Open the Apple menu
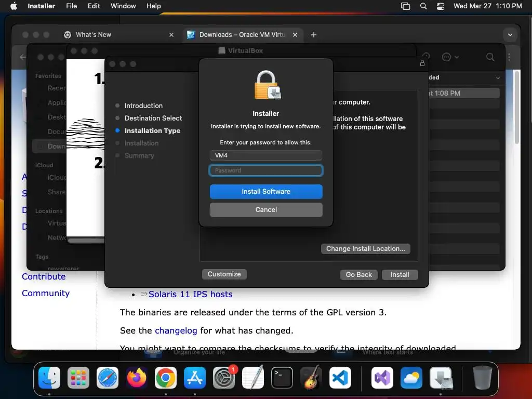532x399 pixels. pos(14,6)
